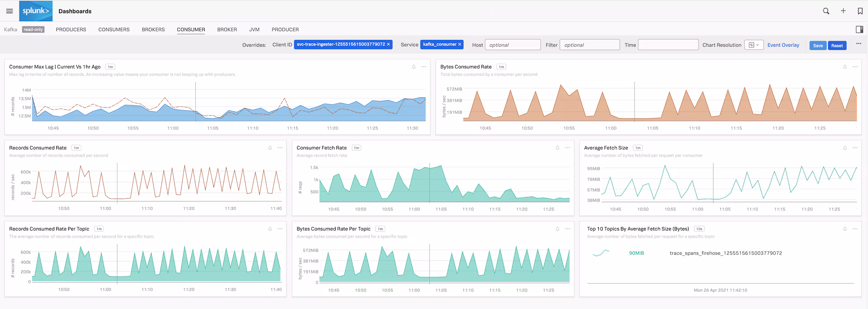Remove the svc-trace-ingester Client ID filter

pyautogui.click(x=388, y=45)
